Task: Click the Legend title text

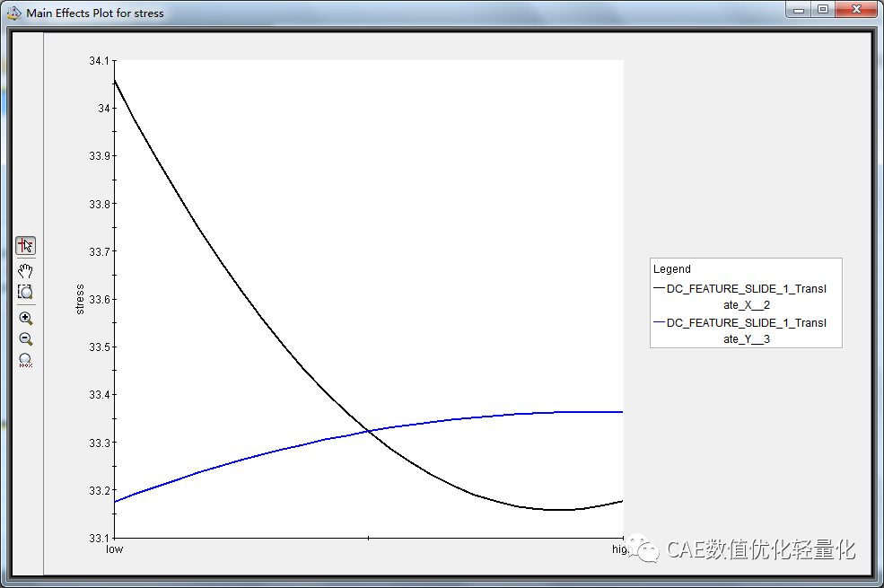Action: tap(672, 268)
